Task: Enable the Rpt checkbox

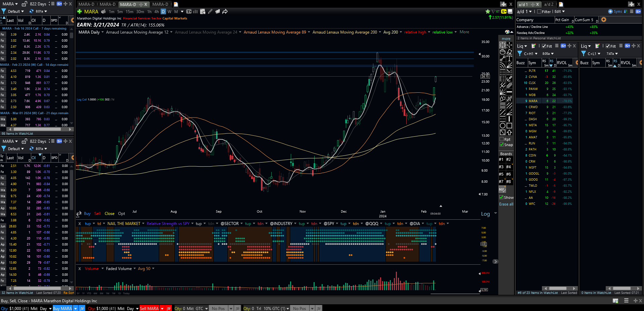Action: 502,139
